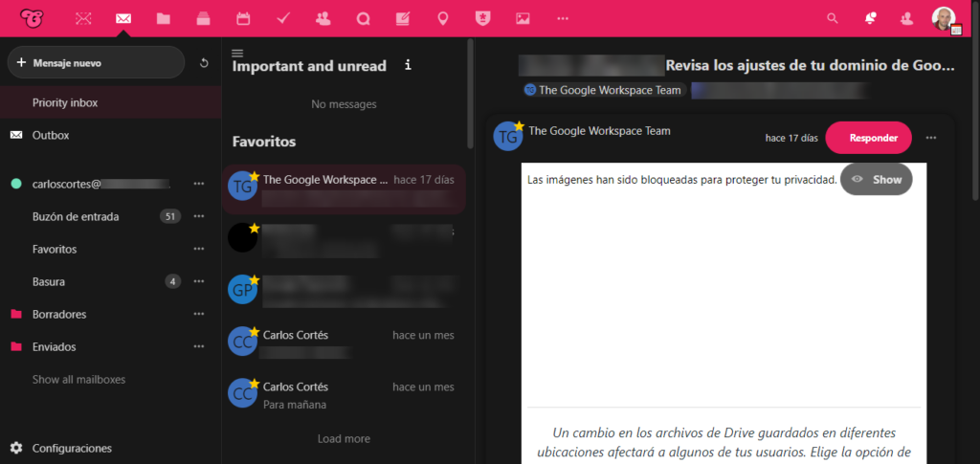Toggle star on the black avatar email
This screenshot has width=980, height=464.
click(x=255, y=228)
